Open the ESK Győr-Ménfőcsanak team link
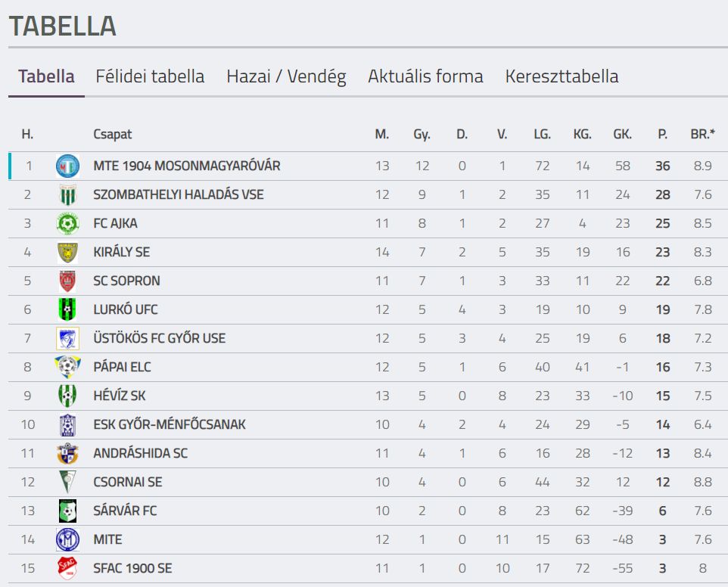 (x=170, y=424)
